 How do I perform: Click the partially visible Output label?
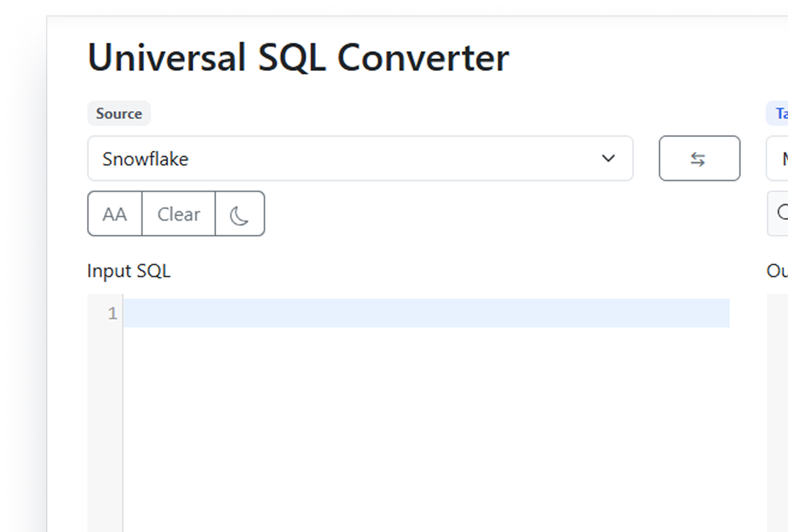tap(777, 271)
